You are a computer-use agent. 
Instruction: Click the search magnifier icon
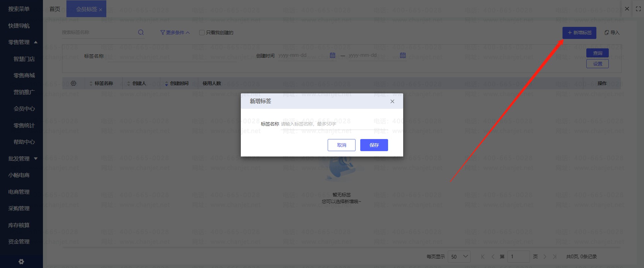[141, 32]
